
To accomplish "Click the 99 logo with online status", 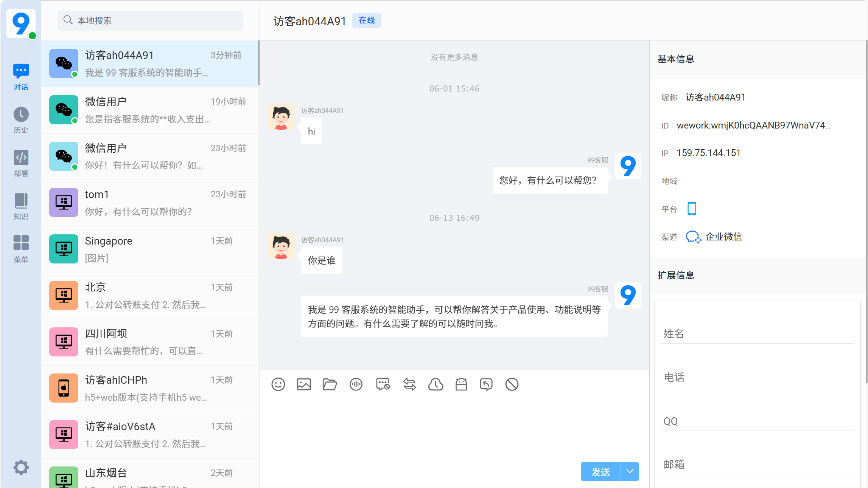I will (x=21, y=24).
